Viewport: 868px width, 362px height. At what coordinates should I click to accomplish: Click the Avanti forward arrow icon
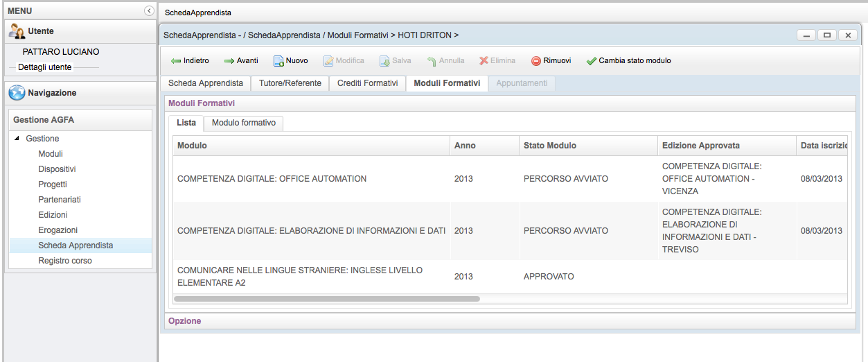pyautogui.click(x=229, y=61)
